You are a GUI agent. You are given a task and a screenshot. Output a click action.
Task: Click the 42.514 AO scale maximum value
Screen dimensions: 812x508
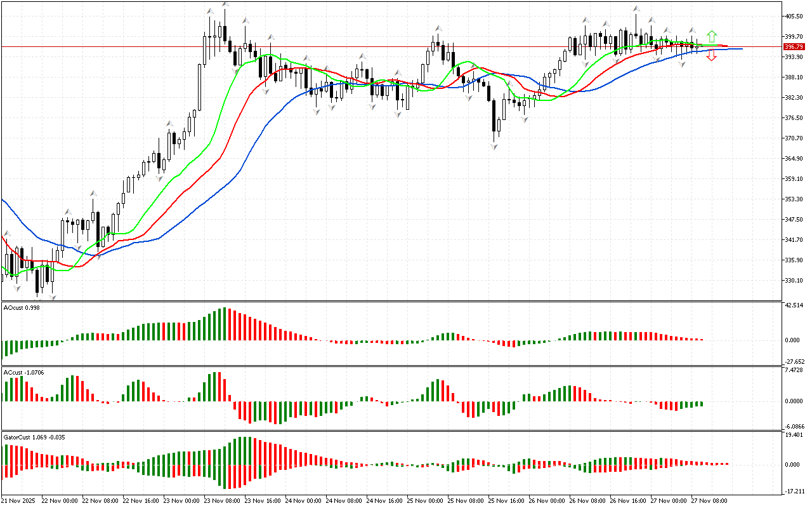[794, 305]
